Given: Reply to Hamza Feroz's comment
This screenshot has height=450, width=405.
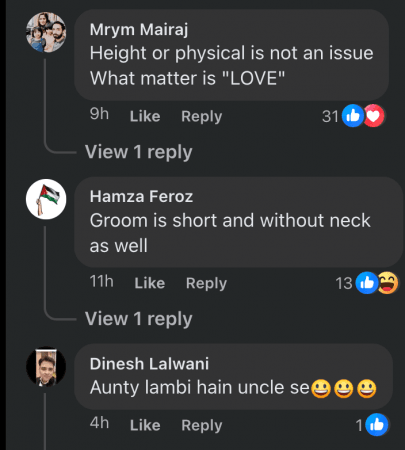Looking at the screenshot, I should pos(206,283).
